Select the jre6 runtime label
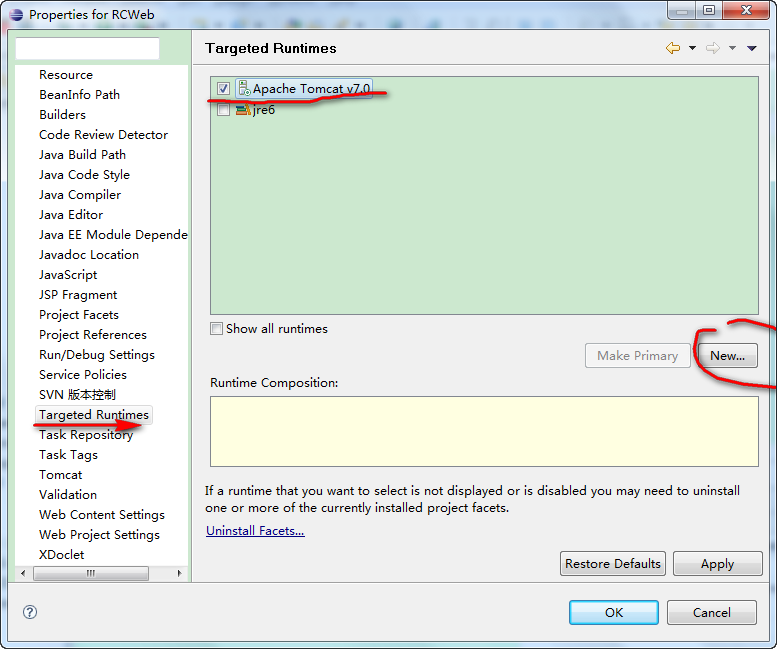 coord(264,109)
